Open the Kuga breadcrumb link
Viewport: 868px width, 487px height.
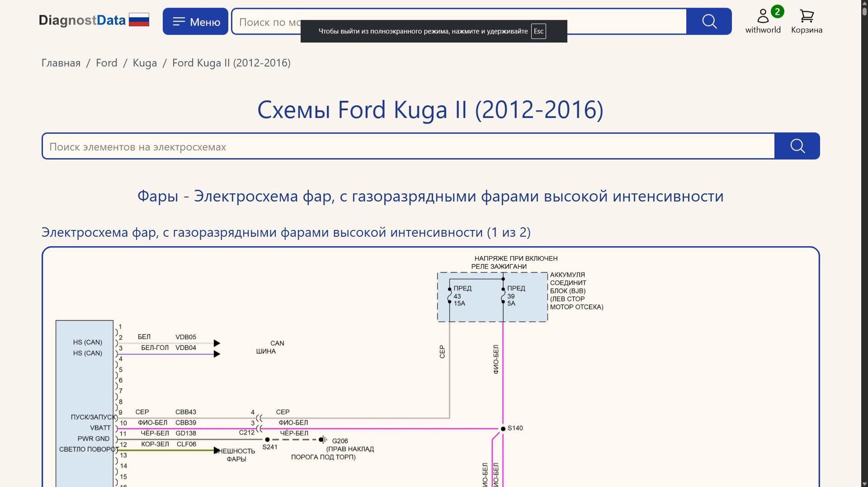[145, 63]
